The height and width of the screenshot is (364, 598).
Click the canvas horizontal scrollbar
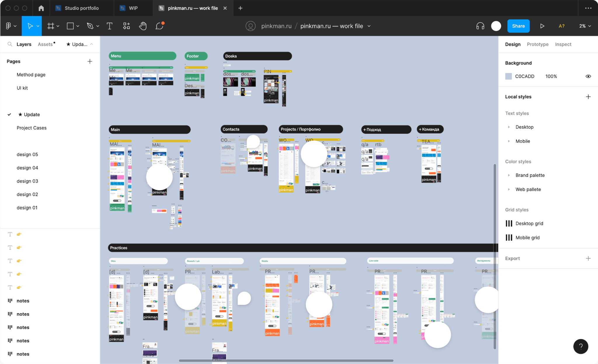[x=286, y=360]
